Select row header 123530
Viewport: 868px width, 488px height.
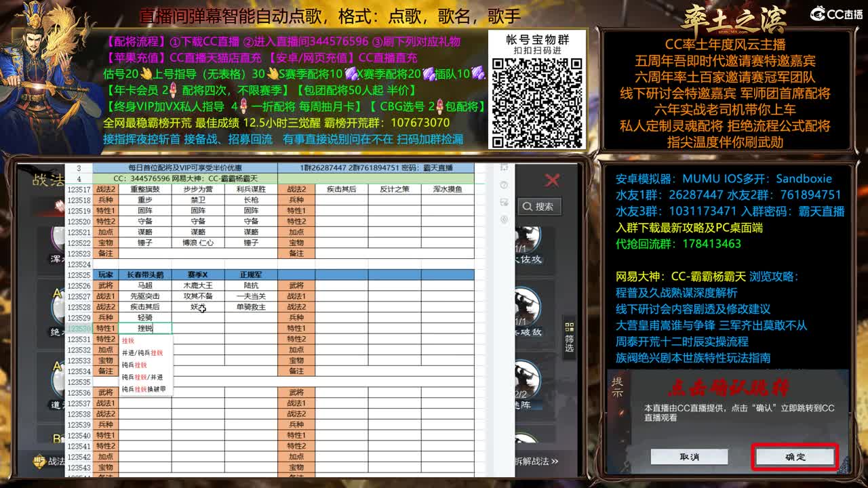click(x=79, y=329)
